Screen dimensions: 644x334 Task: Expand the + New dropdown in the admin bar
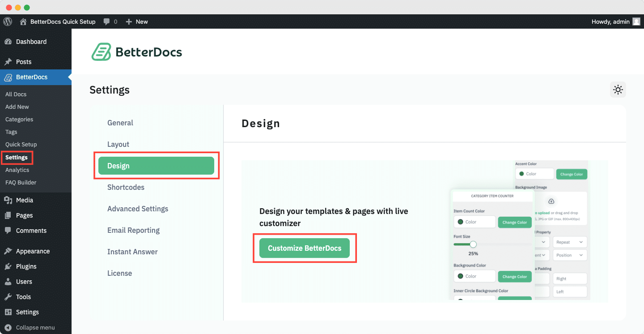click(136, 21)
